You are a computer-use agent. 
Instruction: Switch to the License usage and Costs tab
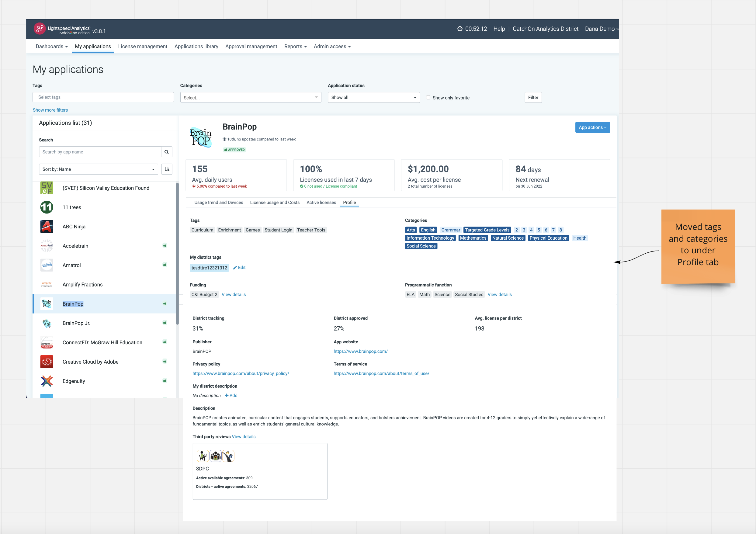click(x=275, y=203)
